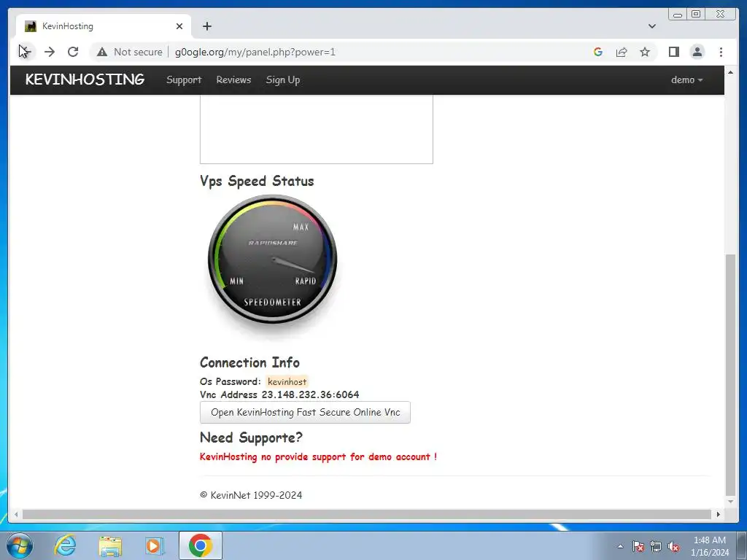Viewport: 747px width, 560px height.
Task: Click the KevinHosting tab favicon
Action: 31,26
